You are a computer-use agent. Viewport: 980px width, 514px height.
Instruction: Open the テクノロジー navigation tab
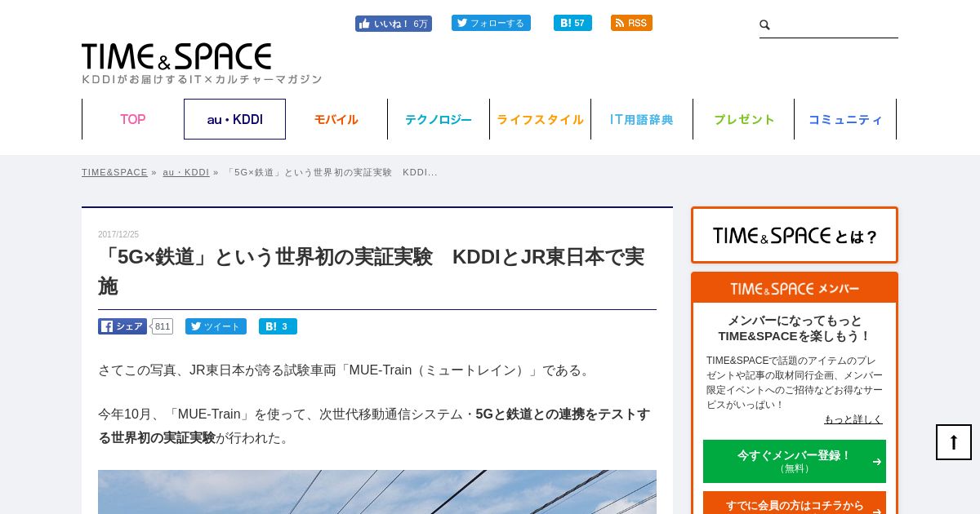439,119
